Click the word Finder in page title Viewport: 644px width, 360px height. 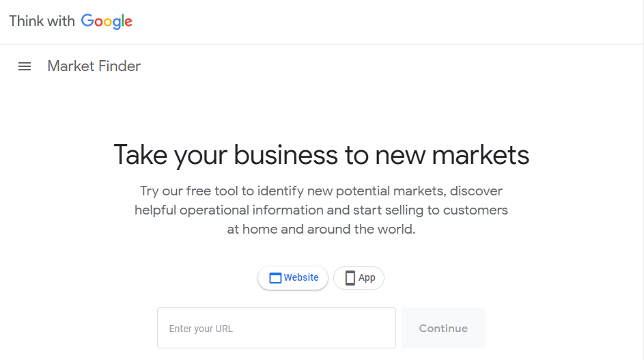click(117, 66)
